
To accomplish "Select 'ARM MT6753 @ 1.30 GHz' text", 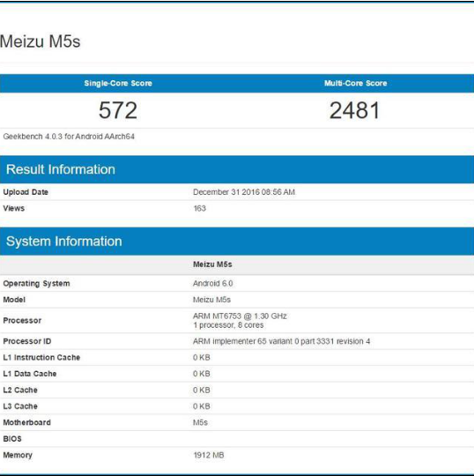I will 240,316.
